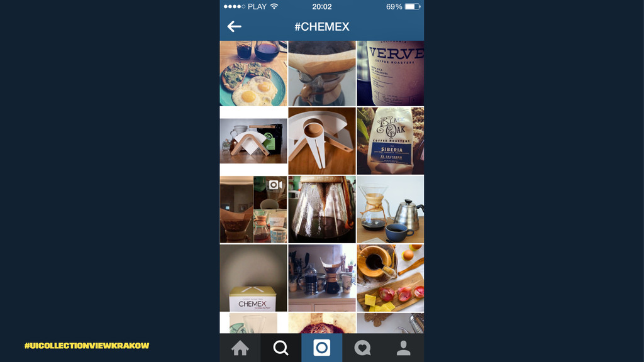
Task: Open the activity heart bubble tab
Action: (362, 348)
